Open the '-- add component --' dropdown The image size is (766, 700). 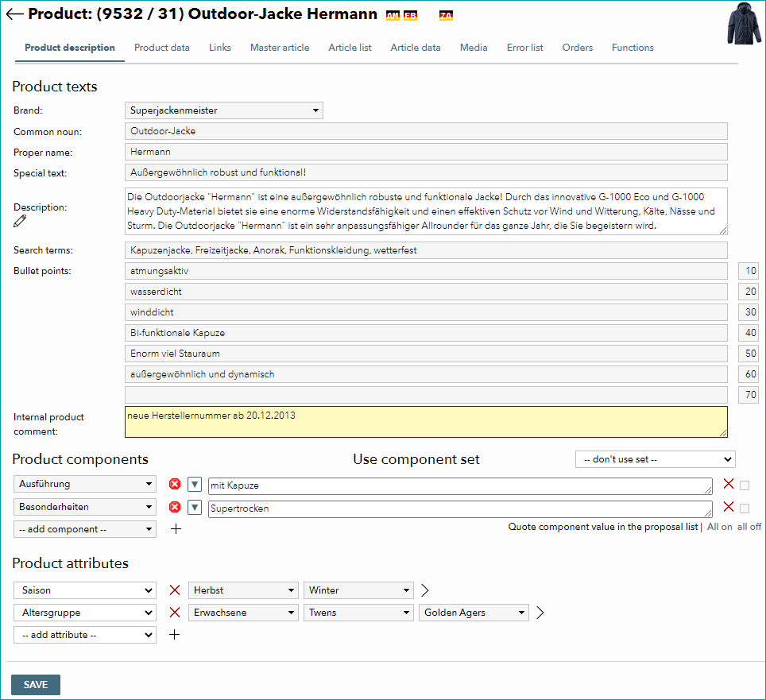(x=85, y=529)
